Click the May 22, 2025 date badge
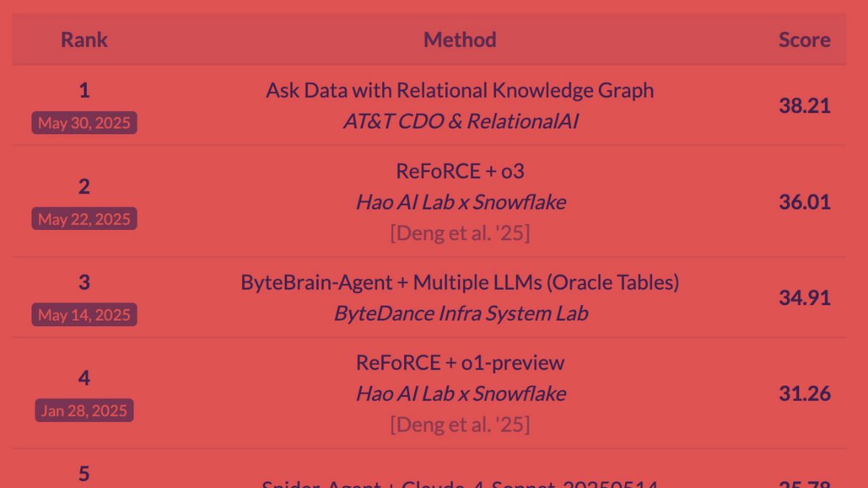868x488 pixels. [84, 219]
